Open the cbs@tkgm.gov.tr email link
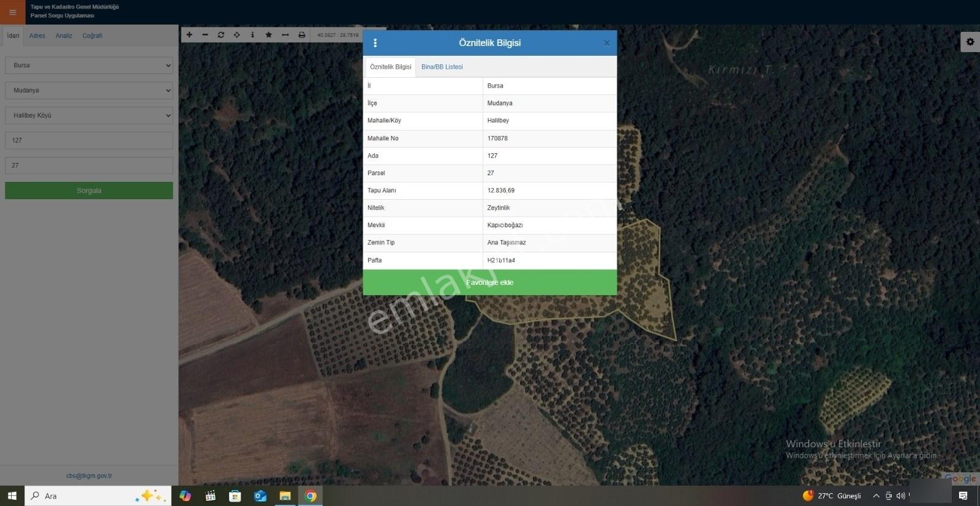Screen dimensions: 980x506 click(89, 475)
